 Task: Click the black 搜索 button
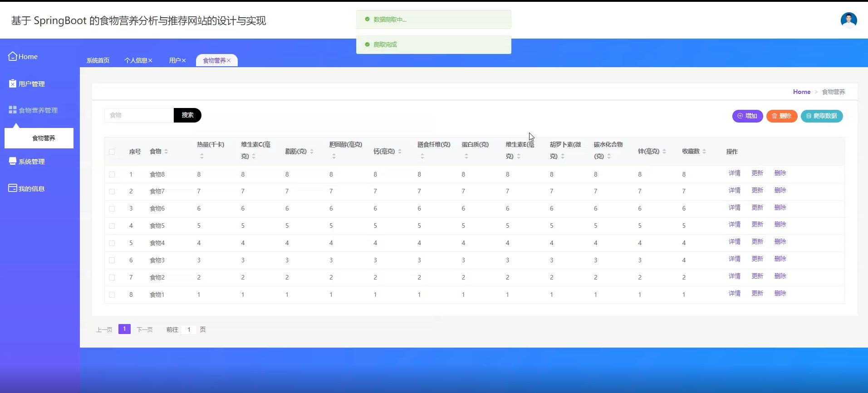[x=187, y=115]
